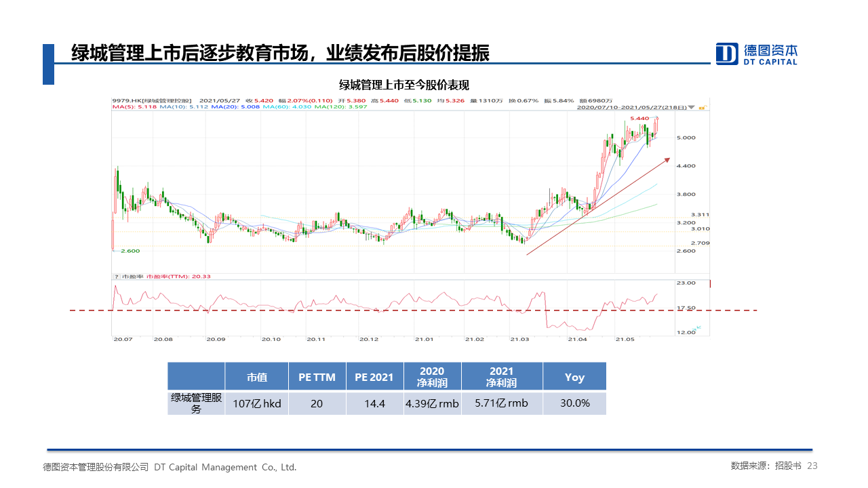868x488 pixels.
Task: Click the 5.440 high price marker
Action: [639, 119]
